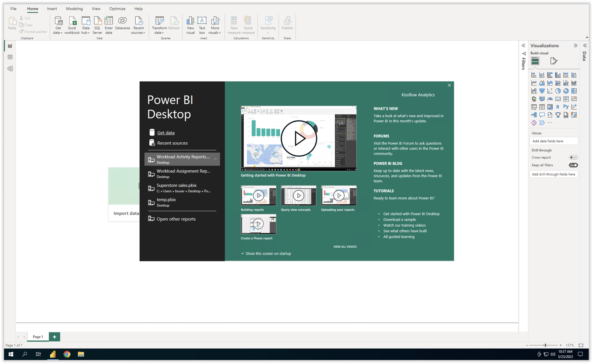Image resolution: width=593 pixels, height=364 pixels.
Task: Select the matrix visual
Action: (550, 107)
